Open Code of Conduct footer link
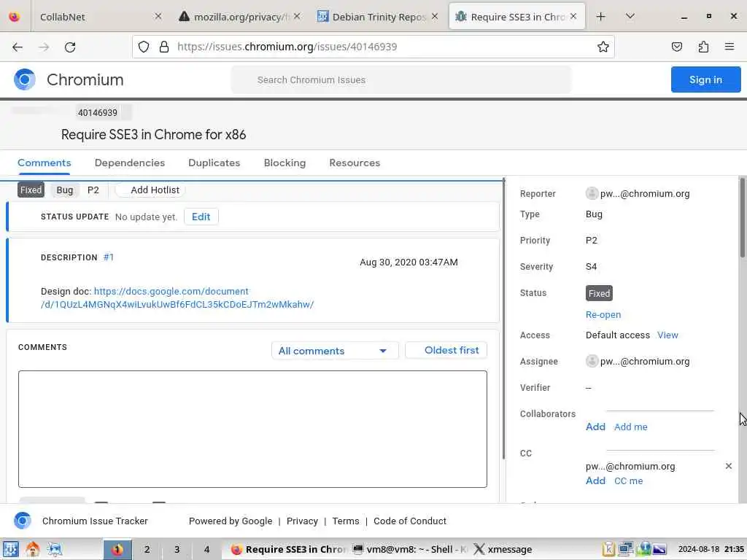Screen dimensions: 747x560 410,521
